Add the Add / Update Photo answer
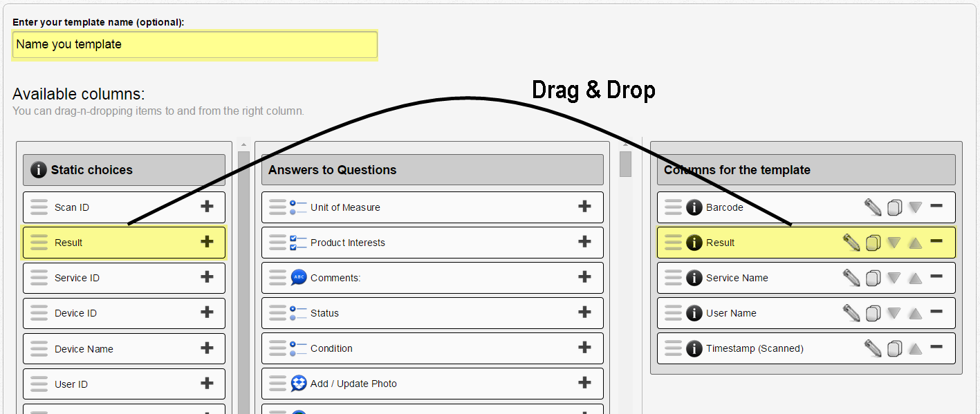 tap(584, 383)
